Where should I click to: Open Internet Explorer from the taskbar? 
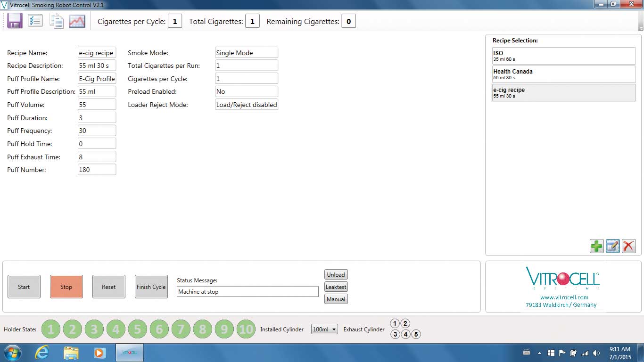point(42,353)
